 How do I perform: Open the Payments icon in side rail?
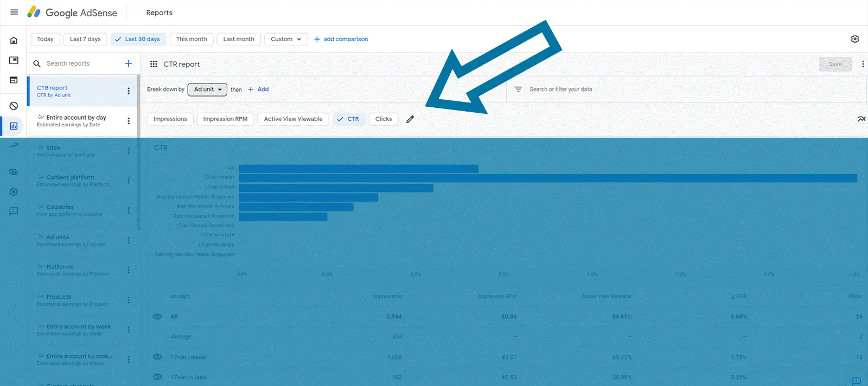14,172
